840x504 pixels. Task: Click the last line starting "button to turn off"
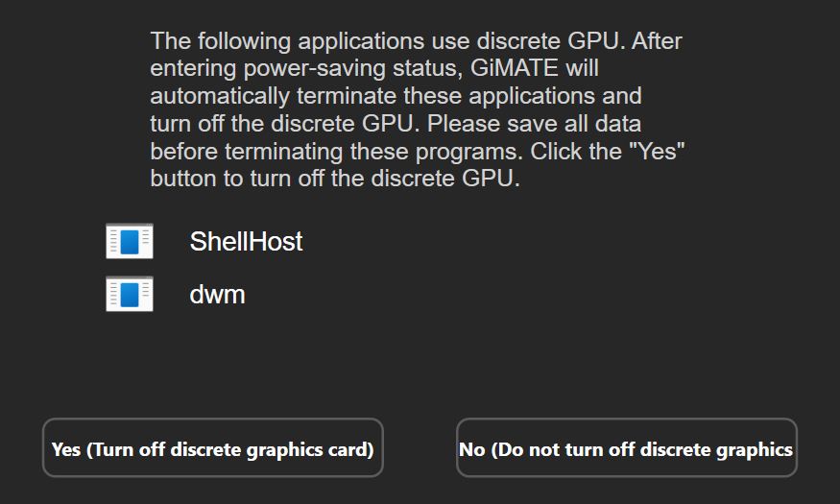(335, 180)
